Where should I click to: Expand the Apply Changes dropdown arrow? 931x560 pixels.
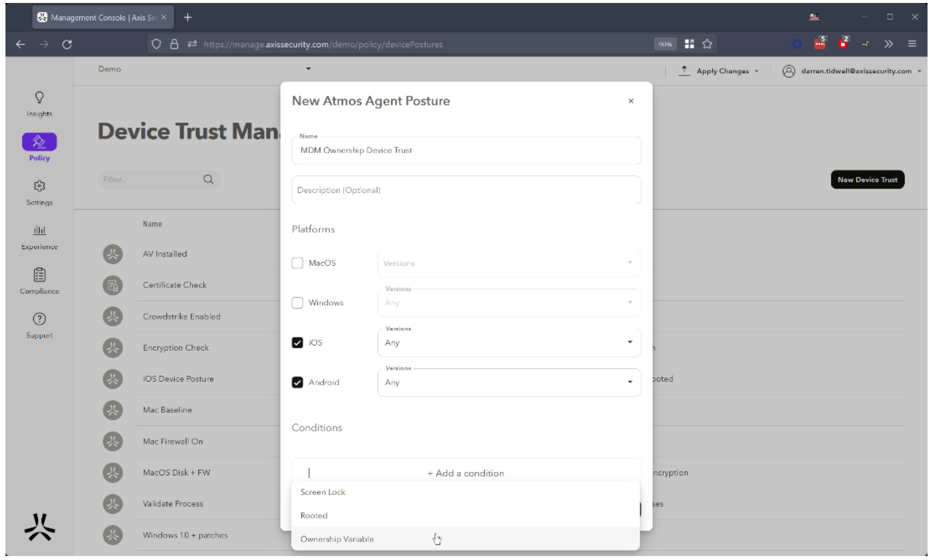756,71
